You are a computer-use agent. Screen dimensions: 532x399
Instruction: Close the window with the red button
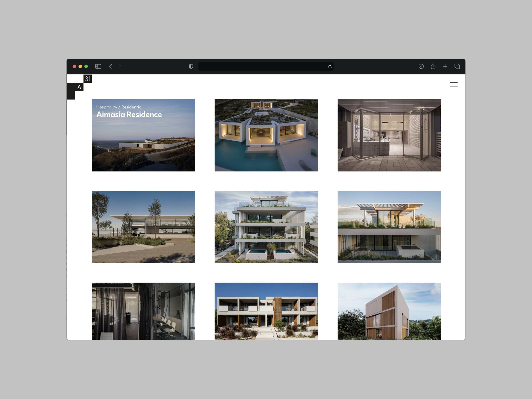tap(74, 66)
